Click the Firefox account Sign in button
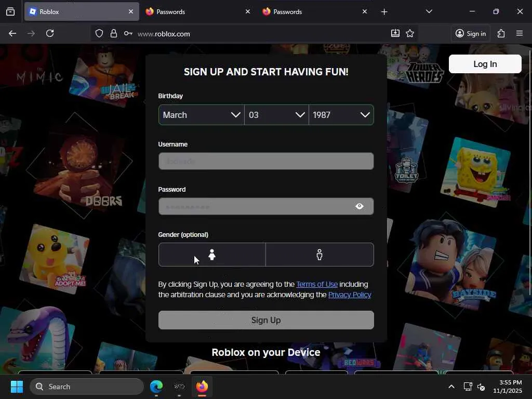Image resolution: width=532 pixels, height=399 pixels. coord(471,33)
